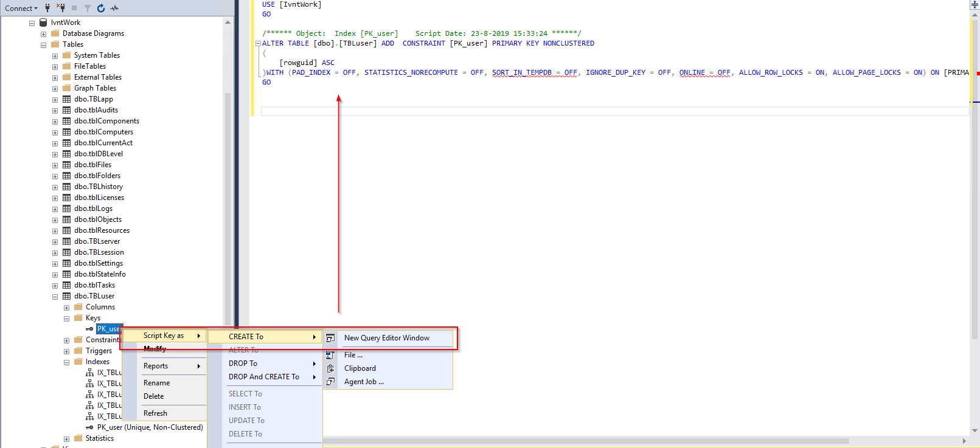Click Rename in the context menu
Viewport: 980px width, 448px height.
pyautogui.click(x=156, y=383)
